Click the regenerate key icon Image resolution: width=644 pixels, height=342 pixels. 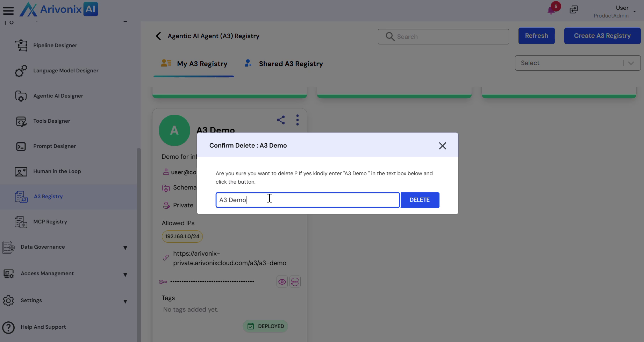point(295,282)
